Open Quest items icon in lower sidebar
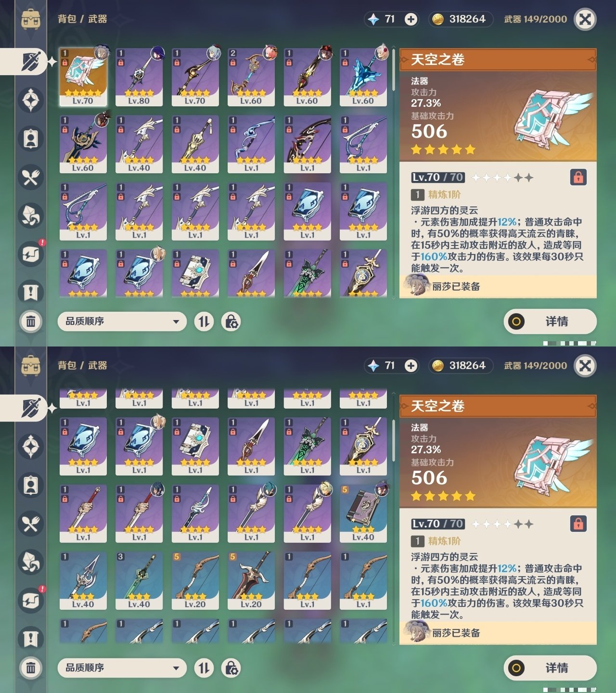The image size is (616, 693). point(31,639)
